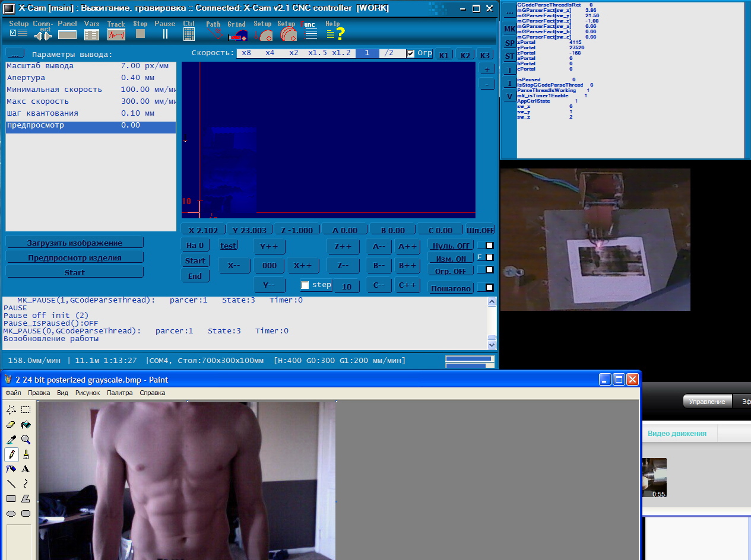Click the plus zoom button beside preview
The width and height of the screenshot is (751, 560).
coord(486,69)
